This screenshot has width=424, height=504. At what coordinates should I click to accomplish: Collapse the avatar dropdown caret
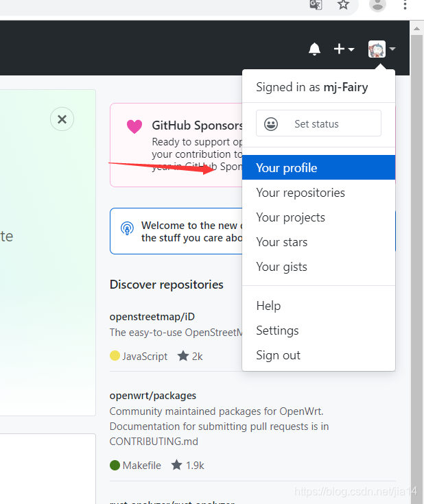click(x=392, y=49)
